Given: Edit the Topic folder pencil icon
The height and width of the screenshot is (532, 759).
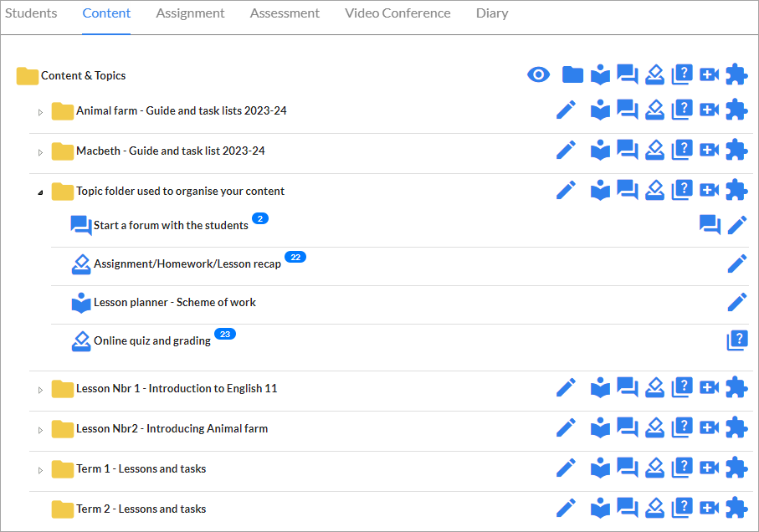Looking at the screenshot, I should tap(566, 191).
